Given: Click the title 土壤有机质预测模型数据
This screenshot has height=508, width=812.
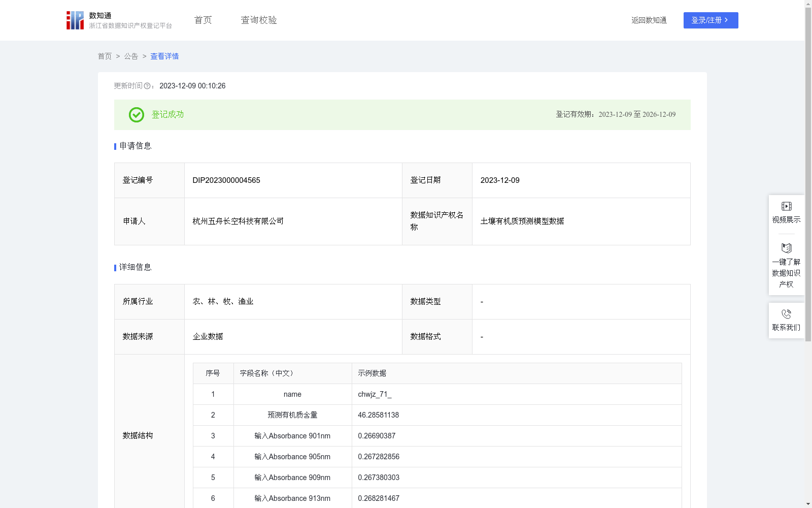Looking at the screenshot, I should 522,221.
